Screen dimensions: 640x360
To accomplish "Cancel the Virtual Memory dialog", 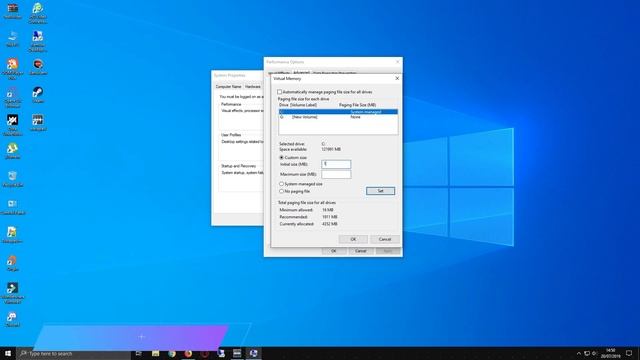I will (x=384, y=239).
